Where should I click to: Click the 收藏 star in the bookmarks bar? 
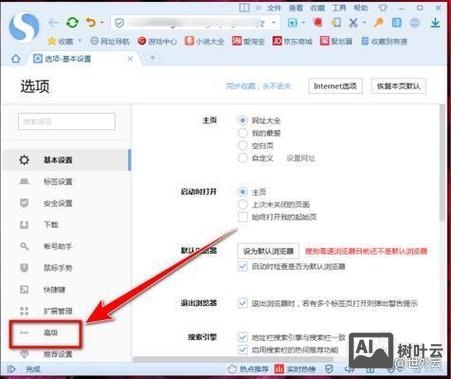tap(60, 41)
